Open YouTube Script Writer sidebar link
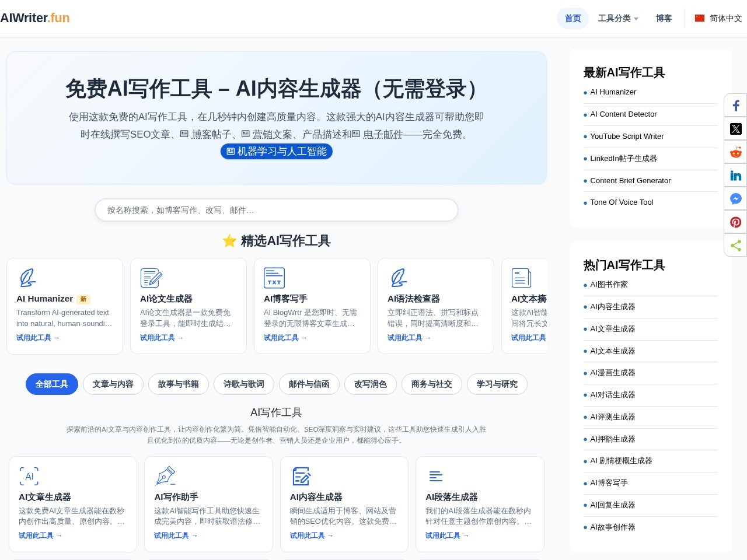This screenshot has height=560, width=747. click(x=627, y=136)
